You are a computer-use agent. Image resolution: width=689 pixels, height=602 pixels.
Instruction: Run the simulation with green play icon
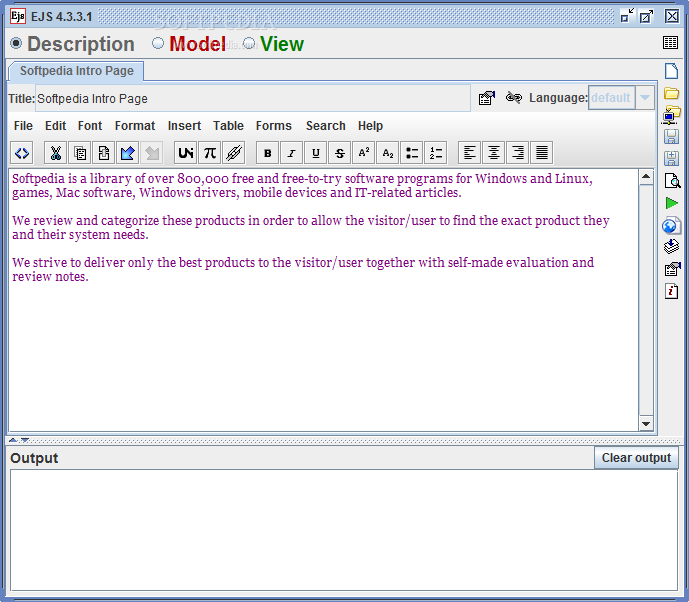pos(671,203)
